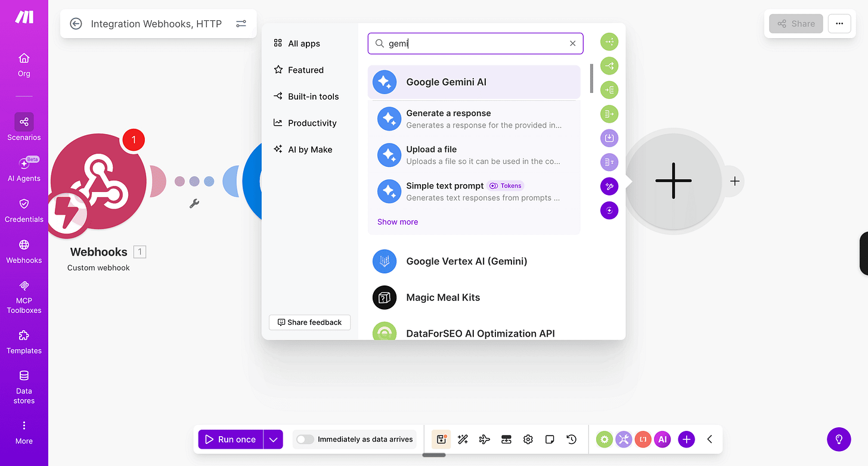This screenshot has height=466, width=868.
Task: Select the top green flow icon
Action: [609, 42]
